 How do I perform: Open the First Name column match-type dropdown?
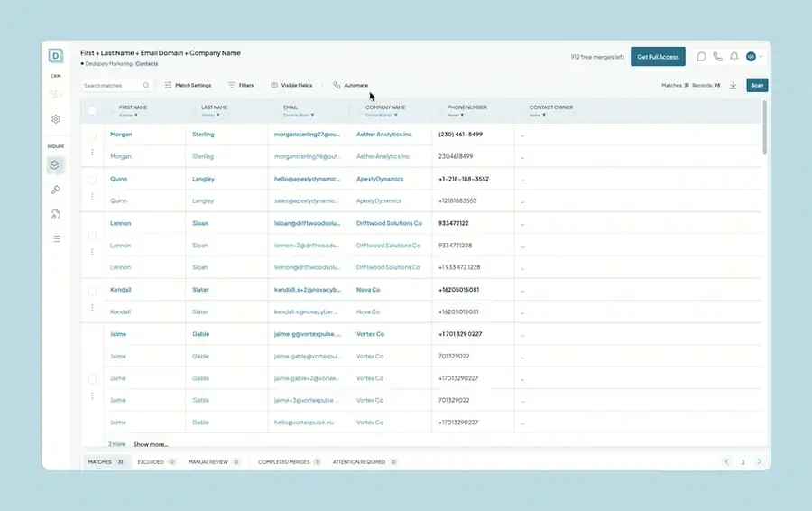click(x=128, y=115)
